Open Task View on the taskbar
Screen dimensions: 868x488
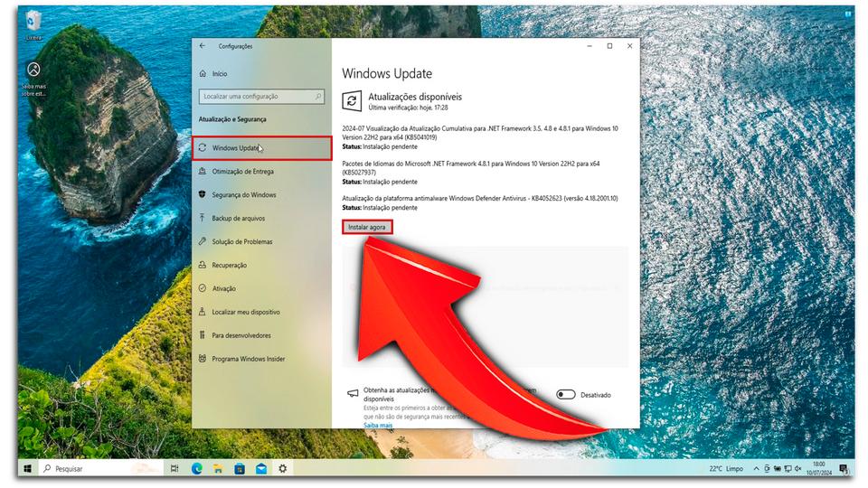click(x=175, y=469)
